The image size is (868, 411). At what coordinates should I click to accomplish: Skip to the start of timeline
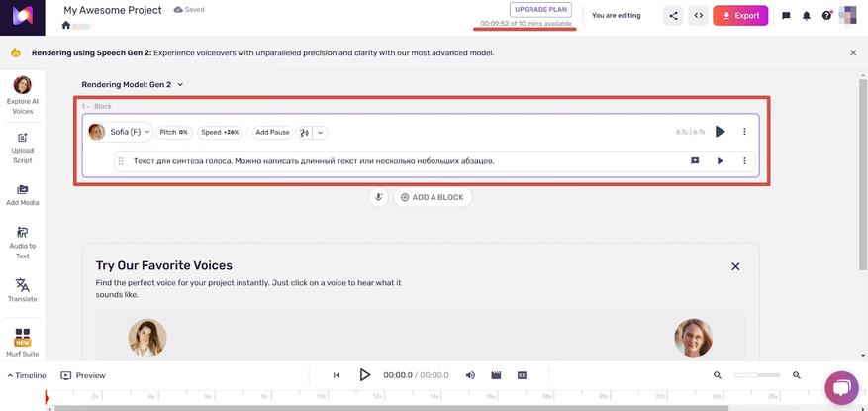(337, 375)
